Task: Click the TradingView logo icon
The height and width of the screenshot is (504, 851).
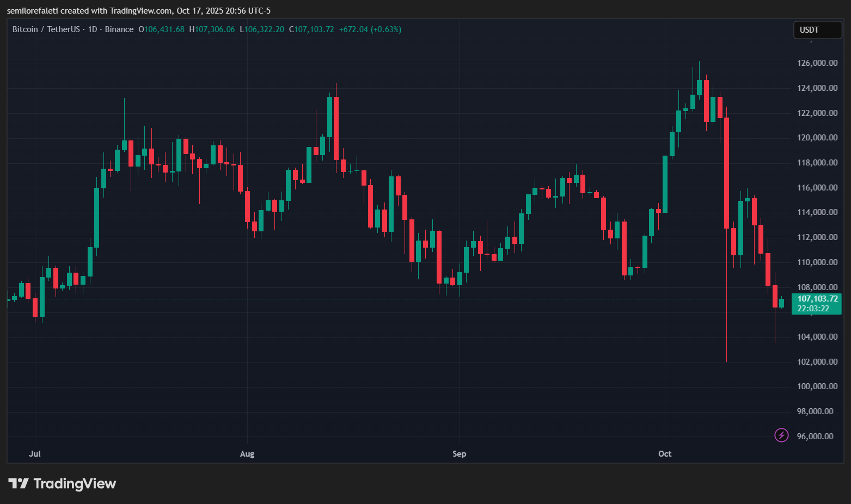Action: (x=19, y=483)
